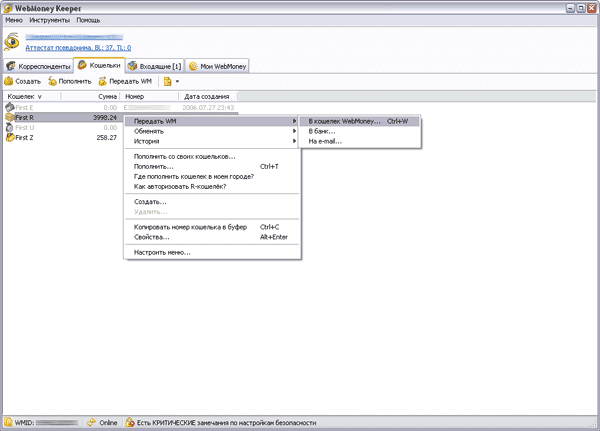Select Пополнить… Ctrl+T menu entry
Screen dimensions: 600x431
[x=212, y=167]
